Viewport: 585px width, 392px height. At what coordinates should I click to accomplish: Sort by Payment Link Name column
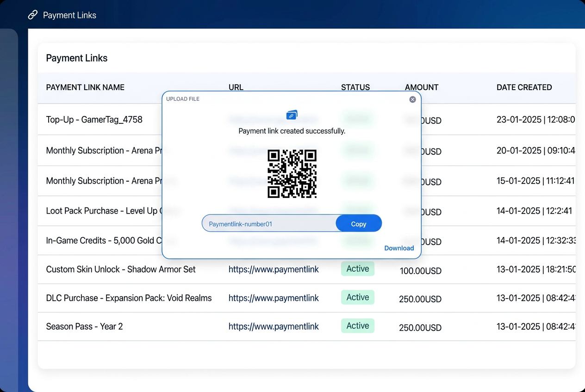coord(85,87)
